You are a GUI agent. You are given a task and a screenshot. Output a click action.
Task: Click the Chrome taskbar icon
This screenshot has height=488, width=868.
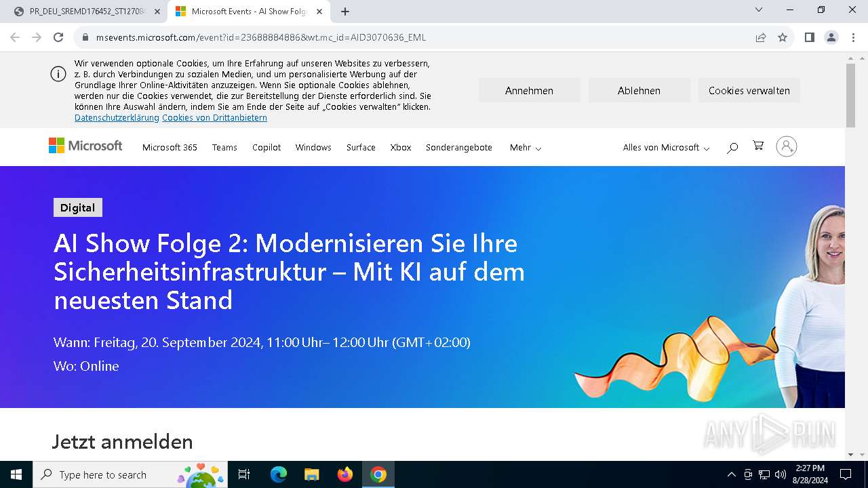point(378,474)
